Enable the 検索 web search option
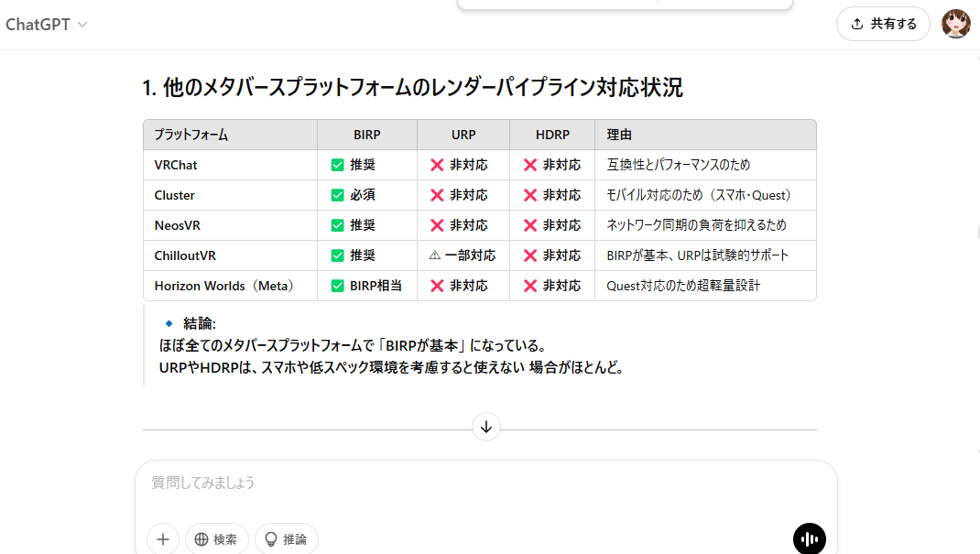This screenshot has width=980, height=554. point(217,539)
